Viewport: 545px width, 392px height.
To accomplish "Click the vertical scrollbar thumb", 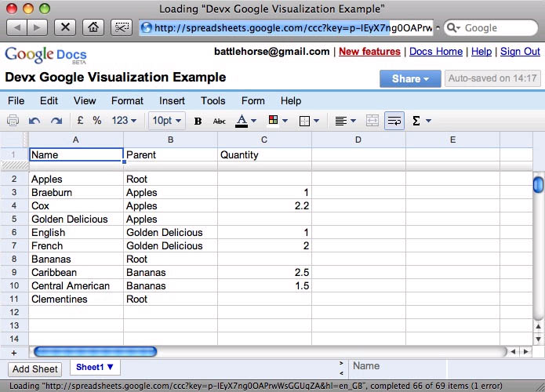I will point(538,184).
